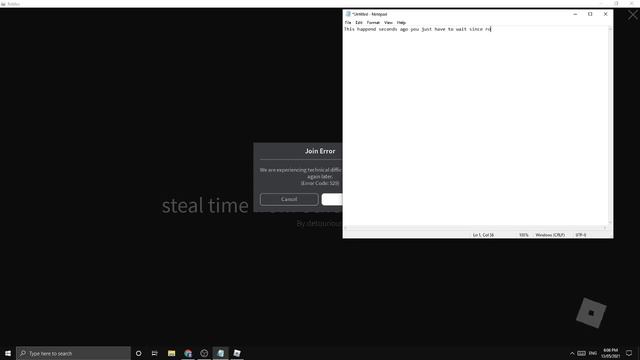This screenshot has width=640, height=360.
Task: Click the Ln 1 Col status text
Action: 483,235
